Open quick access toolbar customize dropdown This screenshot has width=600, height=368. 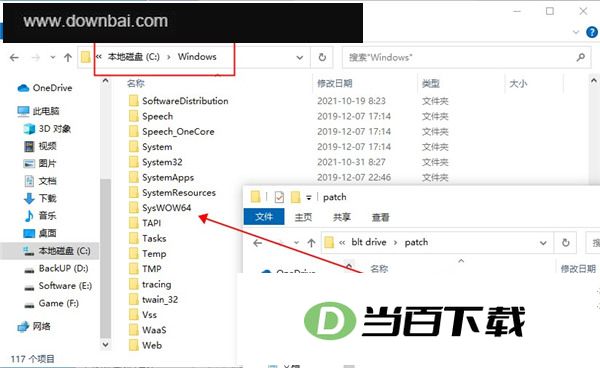(308, 198)
